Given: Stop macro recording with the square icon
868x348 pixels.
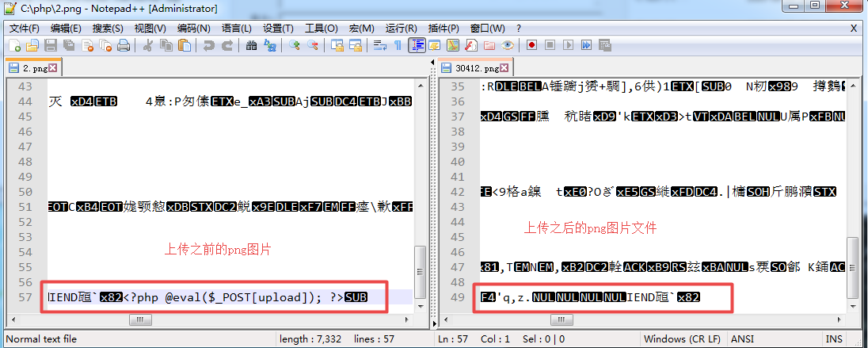Looking at the screenshot, I should pos(550,45).
